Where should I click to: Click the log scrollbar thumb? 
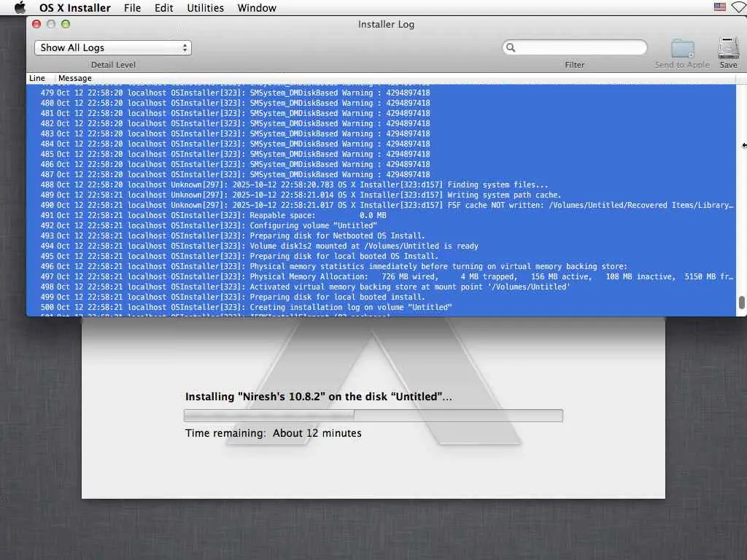tap(741, 303)
